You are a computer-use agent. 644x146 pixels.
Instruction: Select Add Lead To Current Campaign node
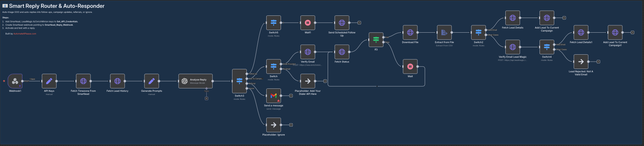[x=547, y=18]
